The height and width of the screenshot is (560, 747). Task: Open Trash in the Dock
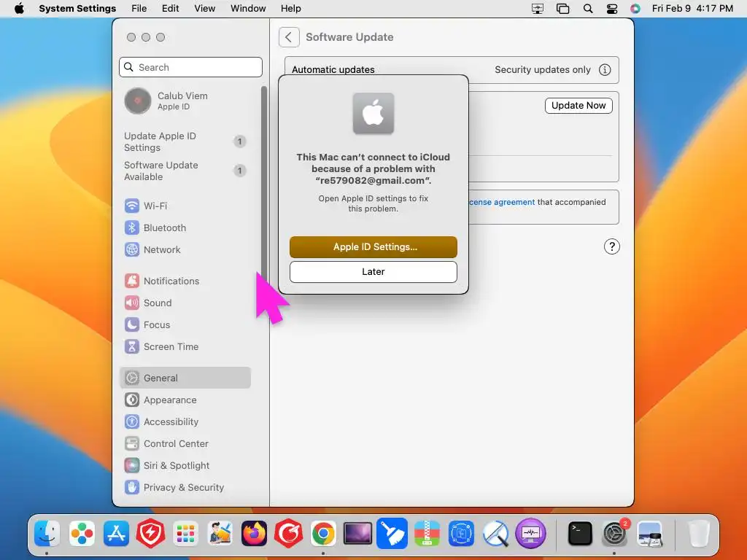click(699, 533)
